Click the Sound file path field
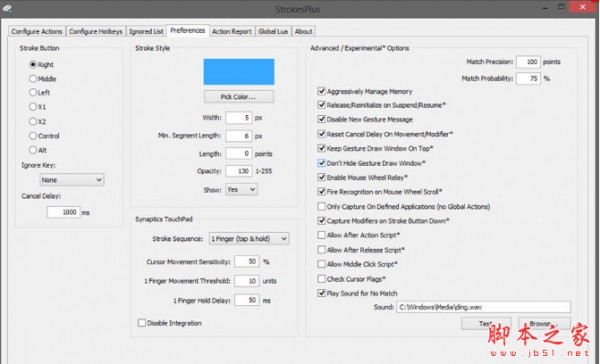Screen dimensions: 600x364 point(483,307)
